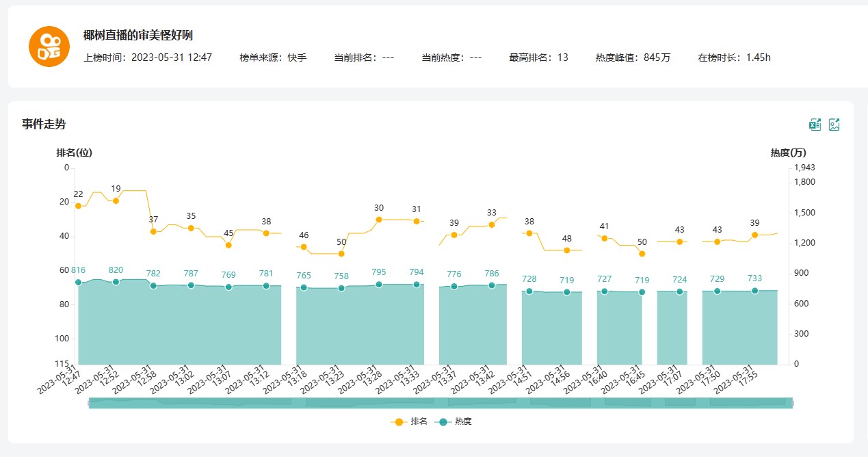Viewport: 868px width, 457px height.
Task: Click the rank point labeled 50 at 16:45
Action: click(x=642, y=254)
